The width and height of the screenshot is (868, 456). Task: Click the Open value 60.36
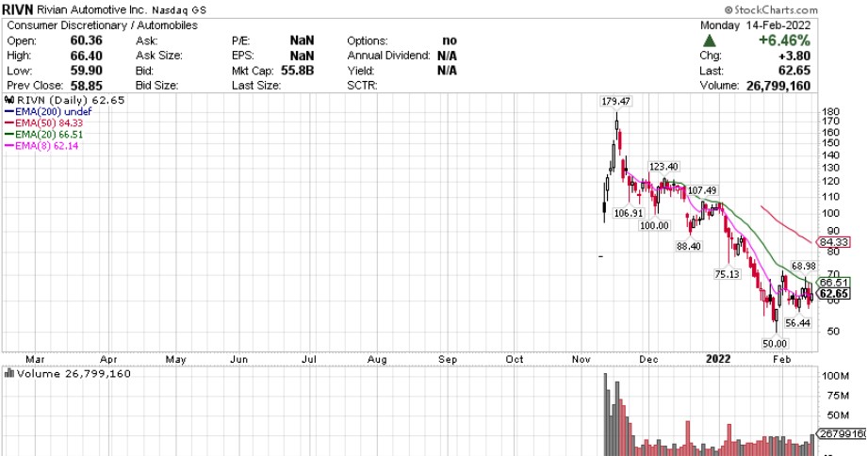(x=87, y=41)
